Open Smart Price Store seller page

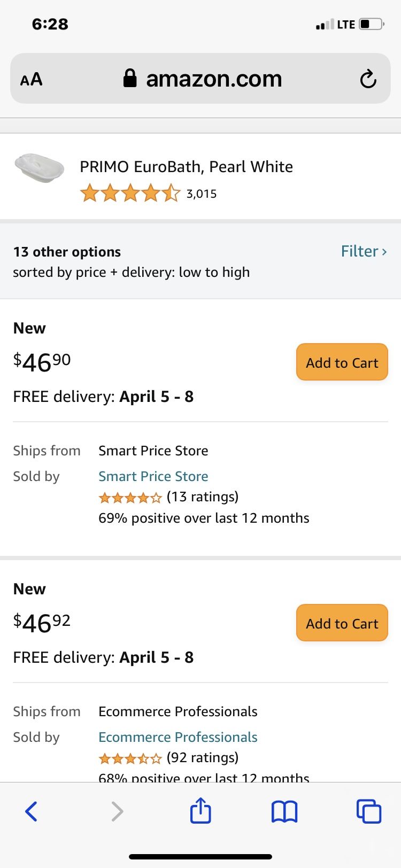(x=153, y=476)
